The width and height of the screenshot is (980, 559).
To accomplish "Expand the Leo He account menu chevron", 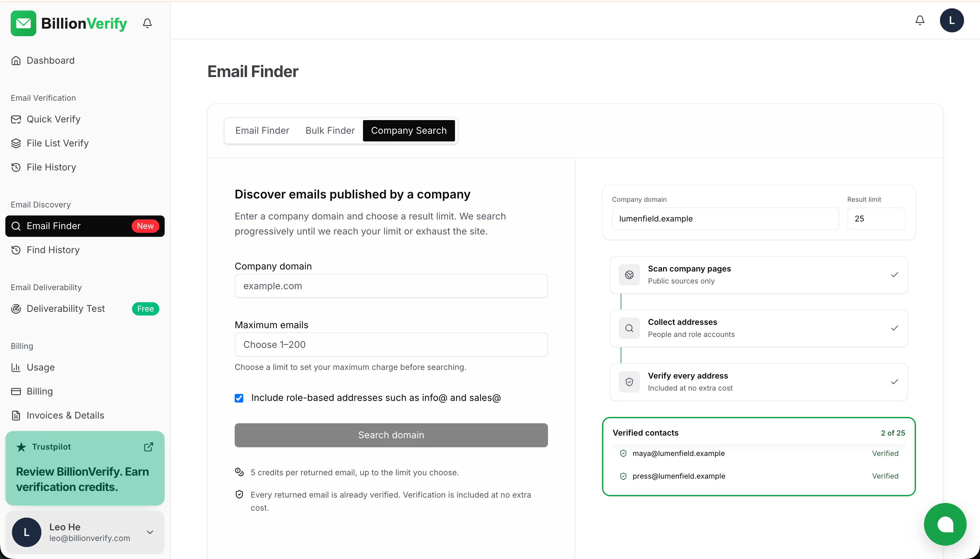I will click(150, 532).
